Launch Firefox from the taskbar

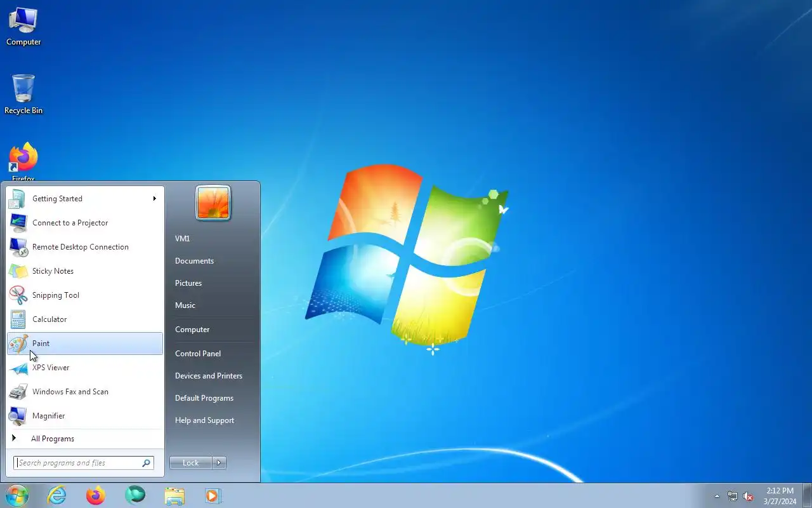coord(96,495)
